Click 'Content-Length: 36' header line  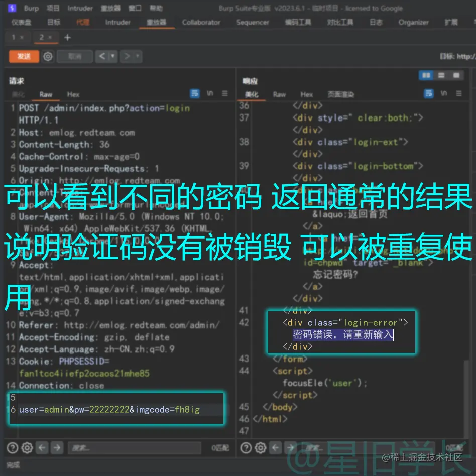click(64, 144)
